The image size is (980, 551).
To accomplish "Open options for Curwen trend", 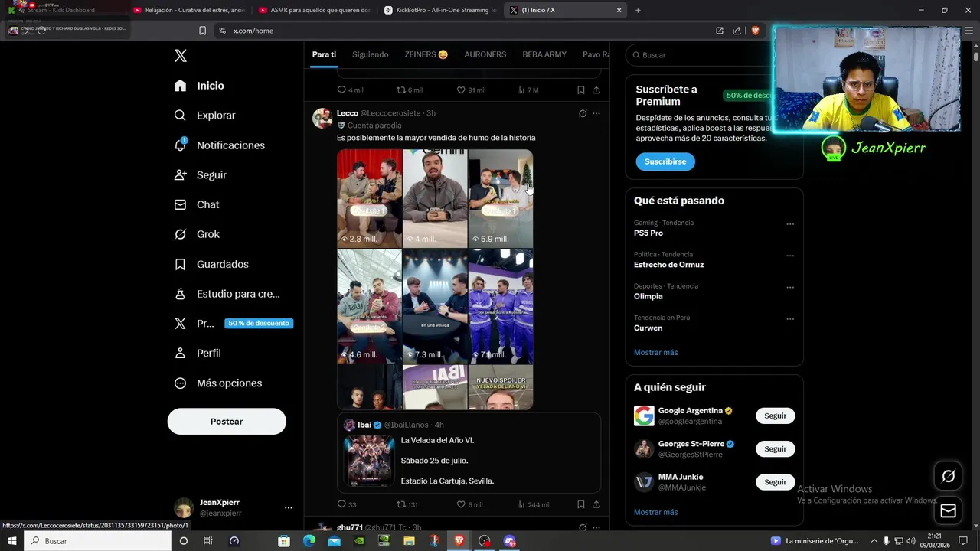I will (x=790, y=319).
